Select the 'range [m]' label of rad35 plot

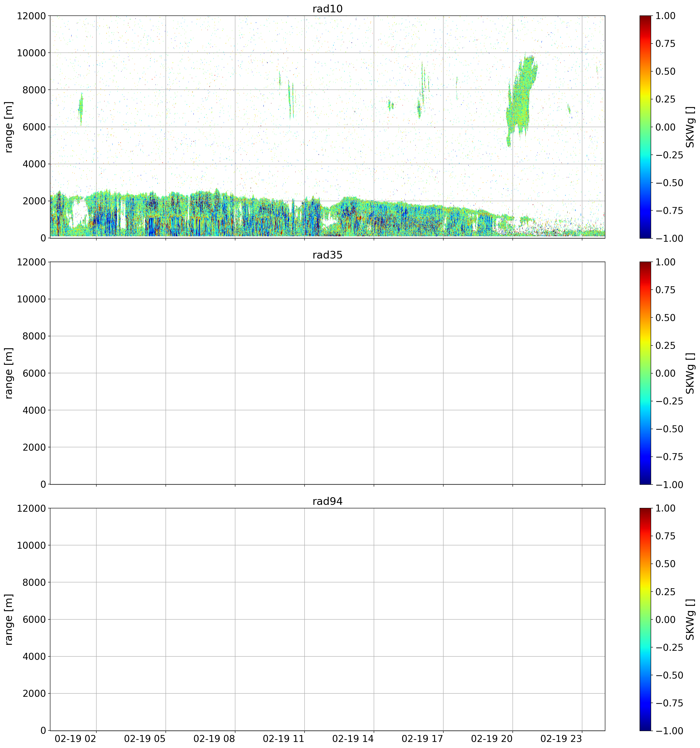point(9,373)
